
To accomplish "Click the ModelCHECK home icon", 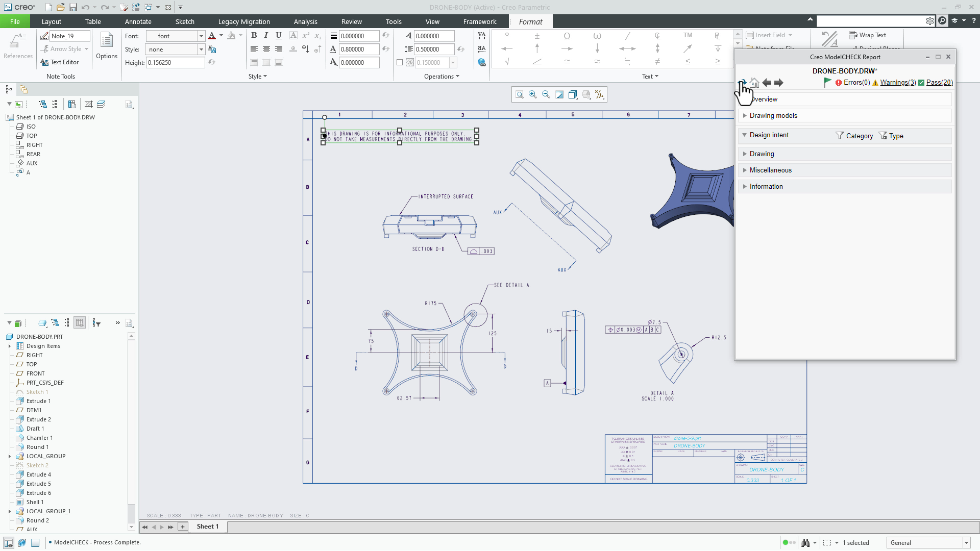I will [754, 82].
